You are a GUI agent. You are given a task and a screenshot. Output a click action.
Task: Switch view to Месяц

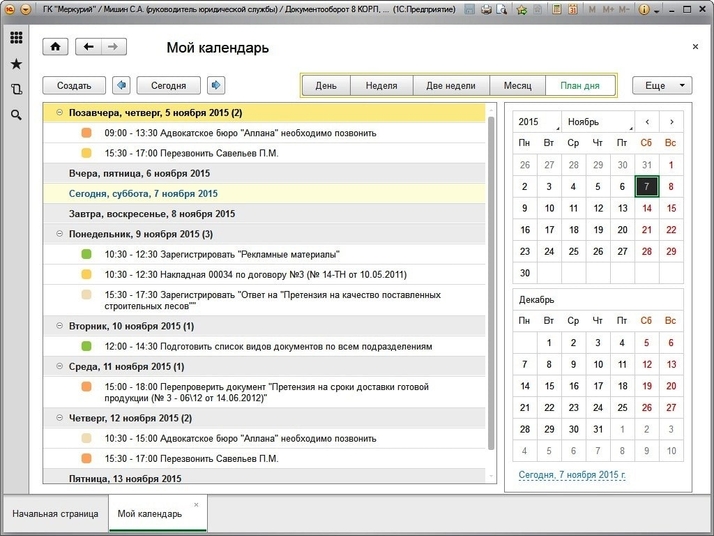coord(517,86)
